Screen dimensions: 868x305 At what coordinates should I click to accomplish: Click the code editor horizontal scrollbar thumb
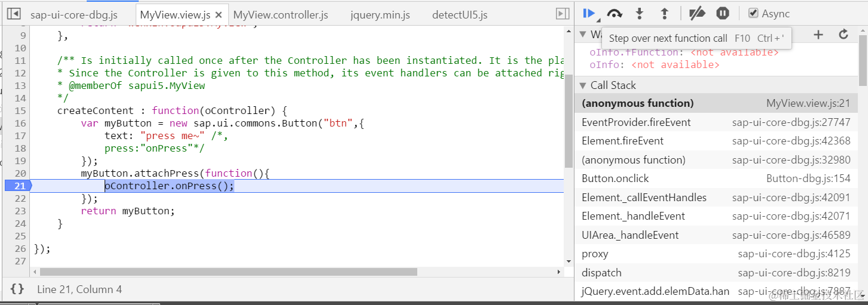tap(228, 272)
